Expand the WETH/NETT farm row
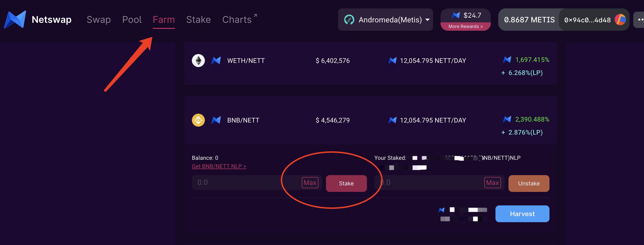 [370, 64]
